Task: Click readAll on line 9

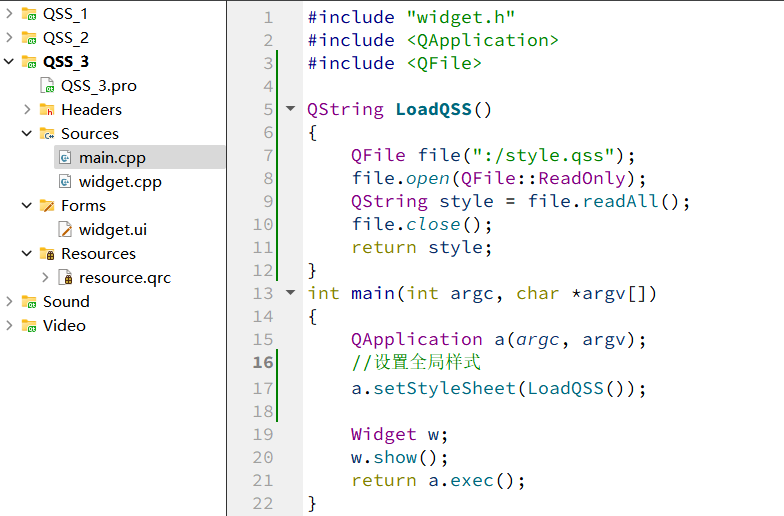Action: 620,202
